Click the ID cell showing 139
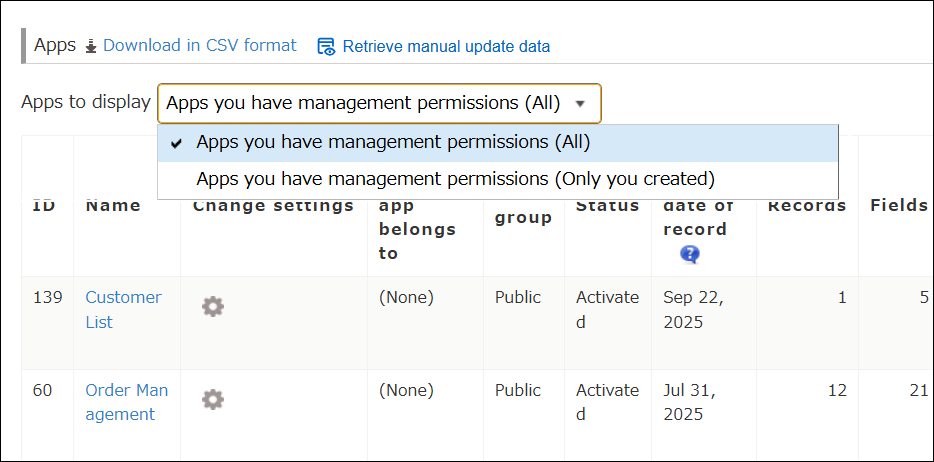The image size is (934, 462). click(47, 297)
